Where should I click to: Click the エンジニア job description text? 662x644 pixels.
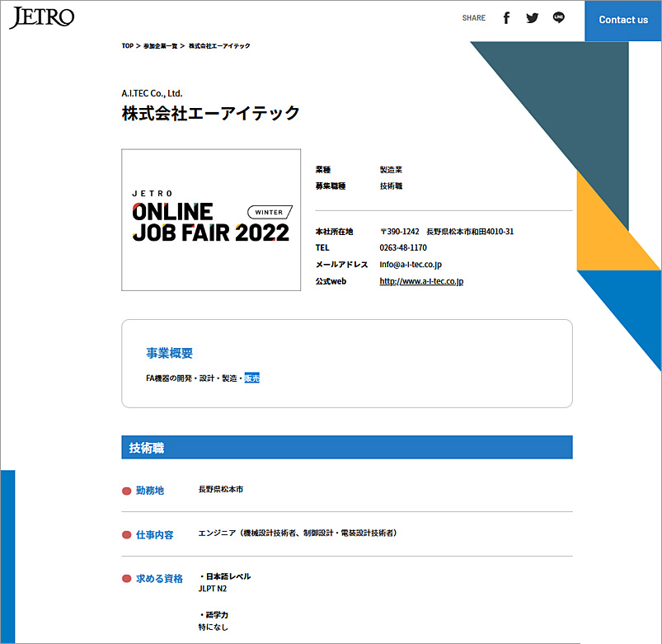tap(298, 533)
